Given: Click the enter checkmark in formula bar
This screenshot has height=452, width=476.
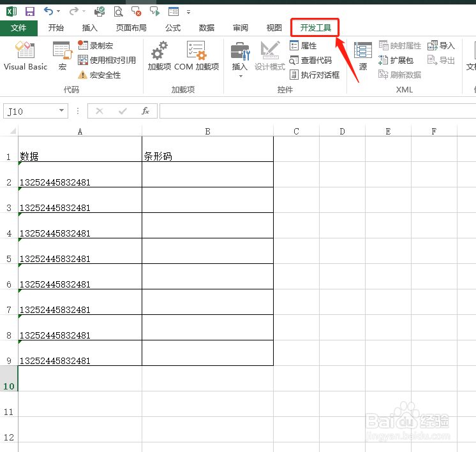Looking at the screenshot, I should pyautogui.click(x=123, y=112).
